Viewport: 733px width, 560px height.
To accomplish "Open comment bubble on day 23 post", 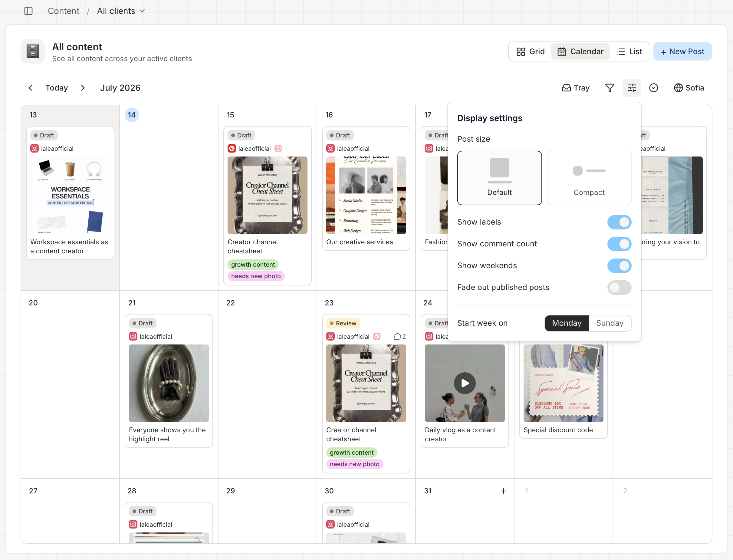I will click(x=400, y=337).
